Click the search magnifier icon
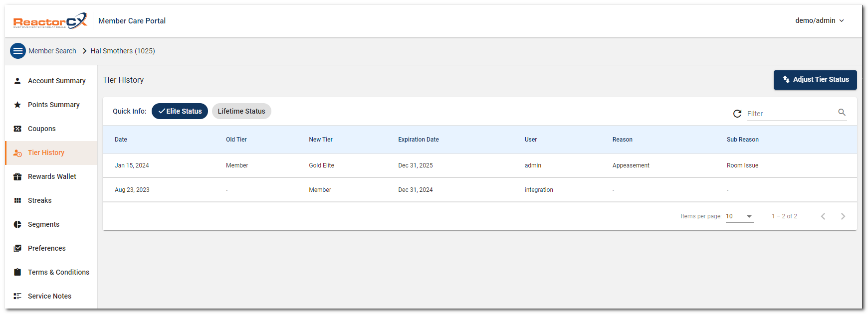This screenshot has height=314, width=868. 842,113
